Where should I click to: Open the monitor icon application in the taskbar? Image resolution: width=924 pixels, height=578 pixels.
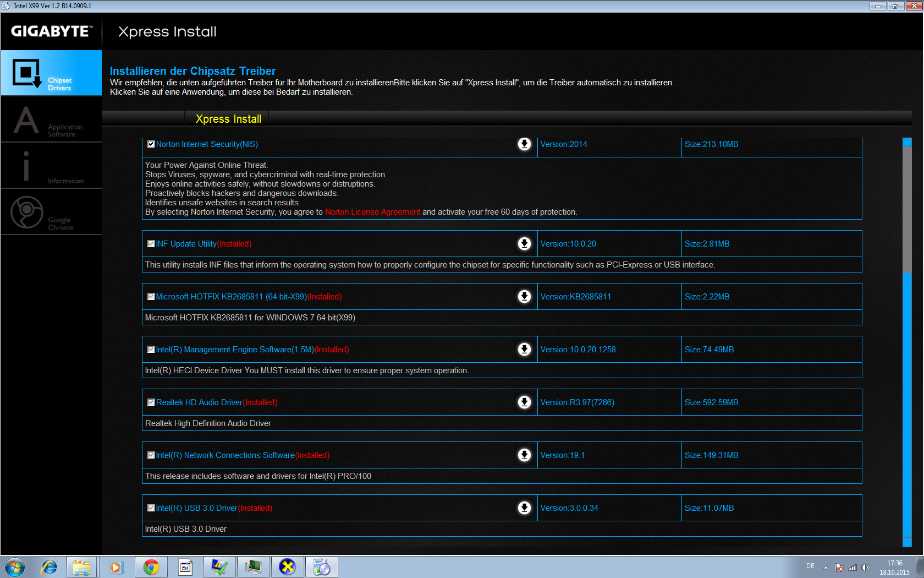254,567
